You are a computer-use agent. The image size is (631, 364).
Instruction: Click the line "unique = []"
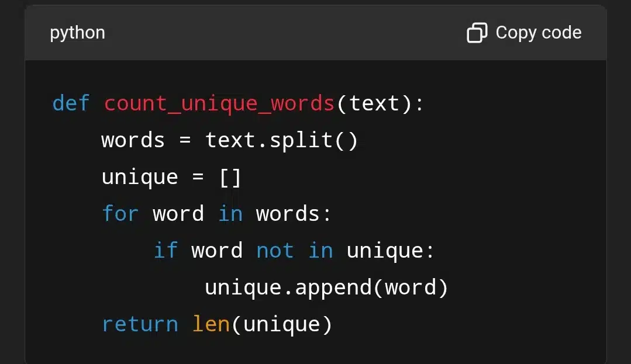(x=171, y=178)
